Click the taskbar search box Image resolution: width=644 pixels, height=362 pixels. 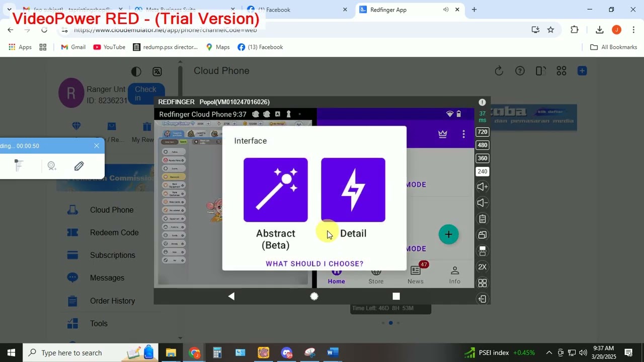(91, 352)
